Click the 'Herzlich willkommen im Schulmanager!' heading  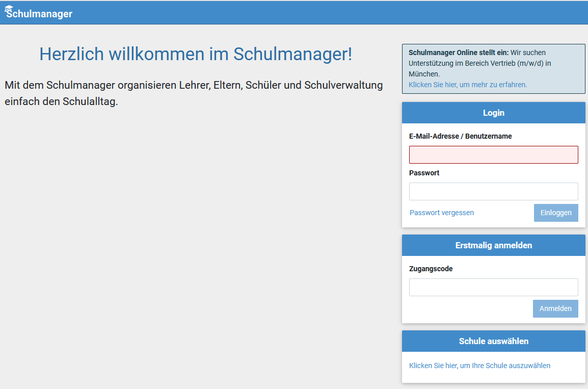coord(196,54)
